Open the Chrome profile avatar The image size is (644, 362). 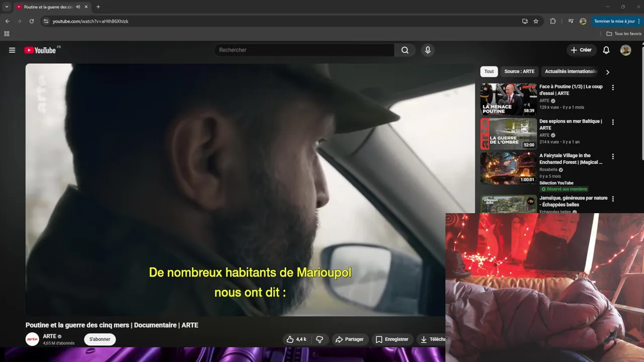click(x=583, y=21)
